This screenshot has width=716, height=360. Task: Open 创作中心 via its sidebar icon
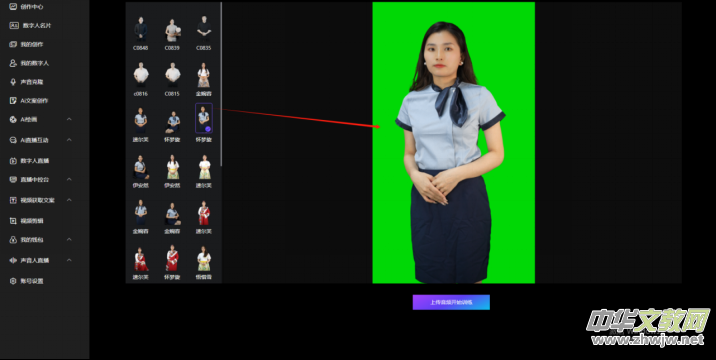pyautogui.click(x=13, y=7)
